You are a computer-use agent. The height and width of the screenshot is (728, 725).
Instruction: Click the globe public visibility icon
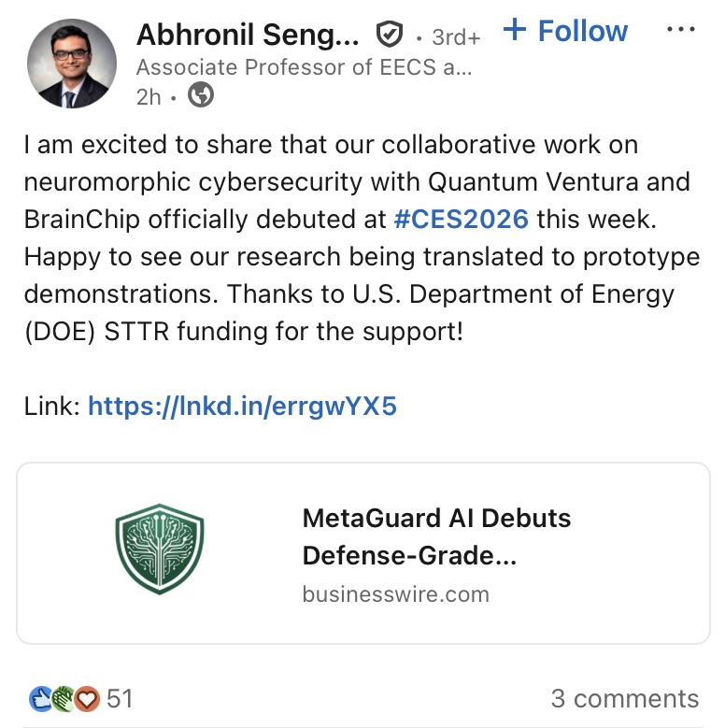click(x=199, y=94)
